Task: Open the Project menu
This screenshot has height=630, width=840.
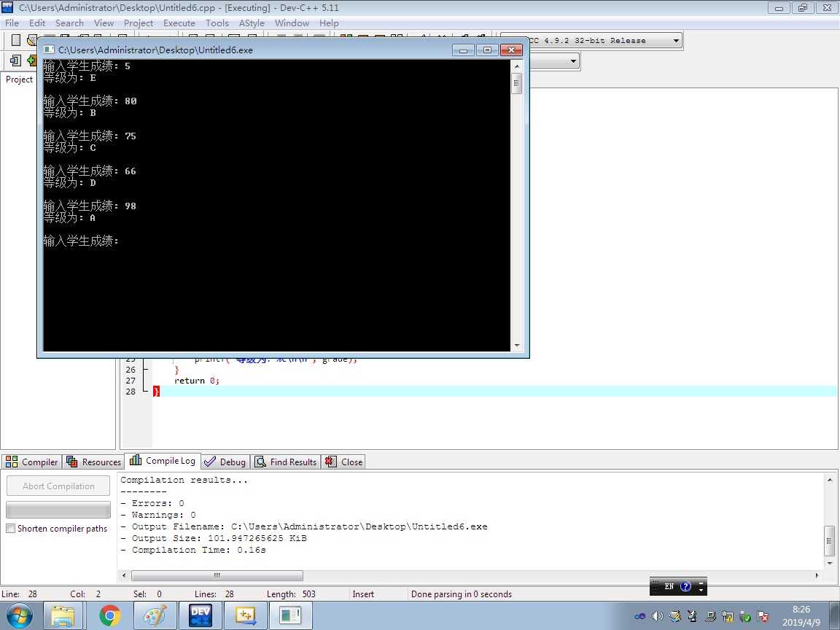Action: click(x=139, y=23)
